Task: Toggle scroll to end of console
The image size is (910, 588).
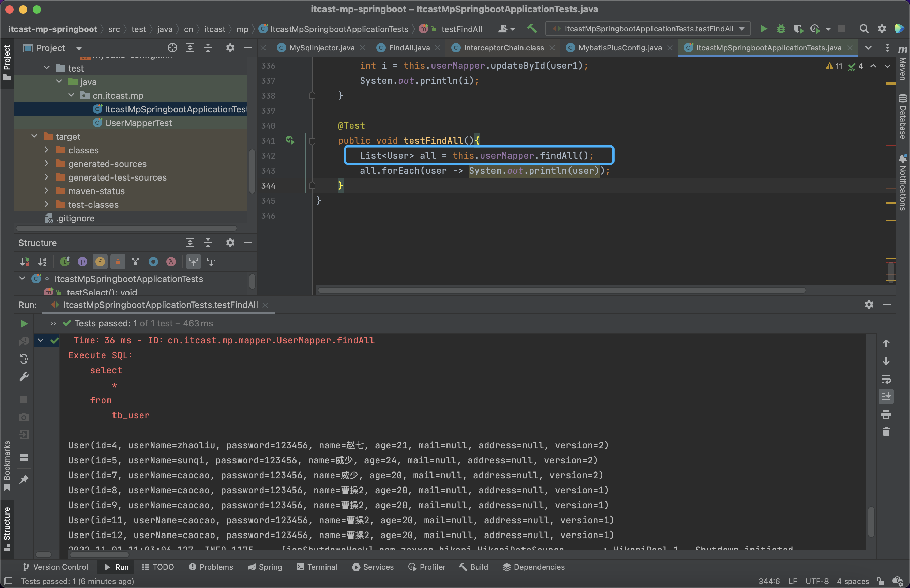Action: point(886,396)
